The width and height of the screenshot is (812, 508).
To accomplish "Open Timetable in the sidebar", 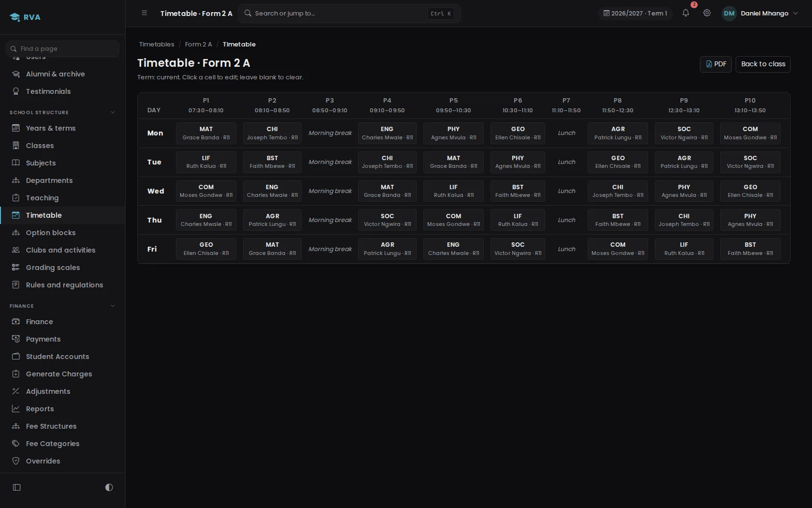I will [x=63, y=215].
